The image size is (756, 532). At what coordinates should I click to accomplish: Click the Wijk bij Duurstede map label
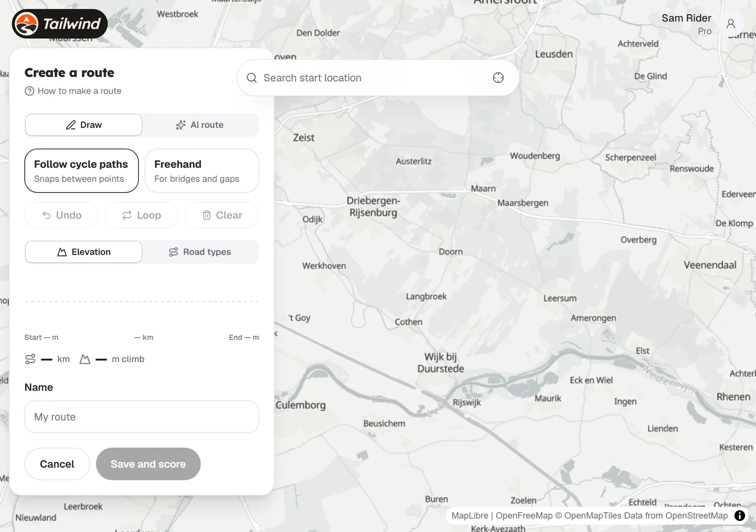[x=440, y=363]
